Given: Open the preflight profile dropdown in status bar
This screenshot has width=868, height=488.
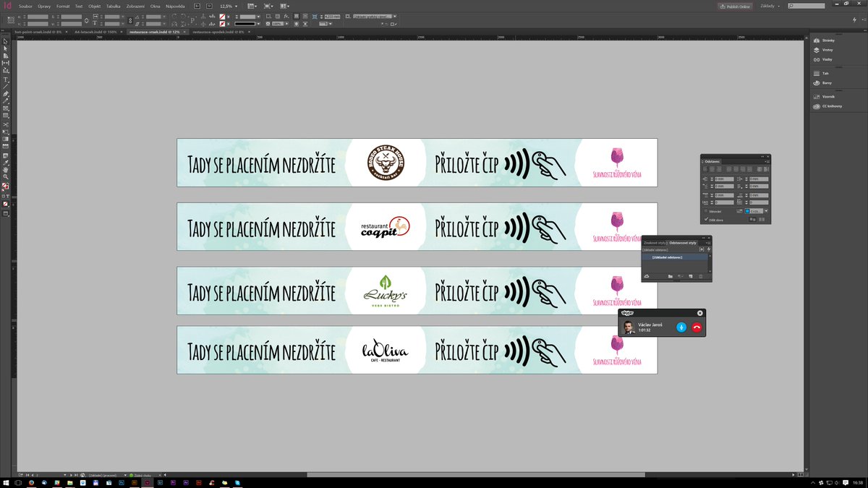Looking at the screenshot, I should pos(125,475).
